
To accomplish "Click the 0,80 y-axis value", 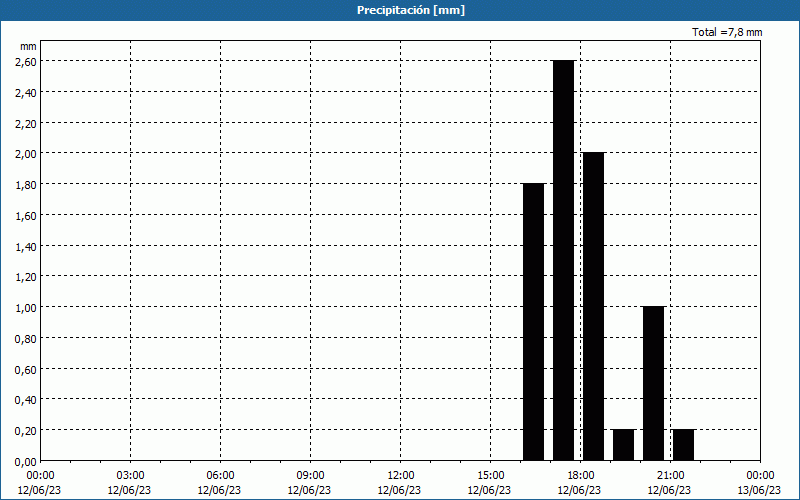I will pos(26,339).
